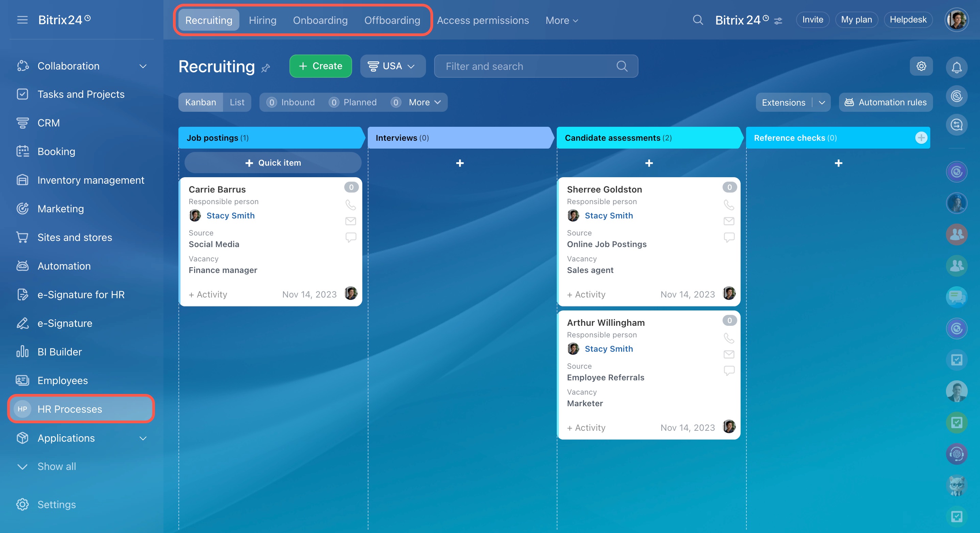Add stage after Reference checks column
Viewport: 980px width, 533px height.
pos(921,138)
